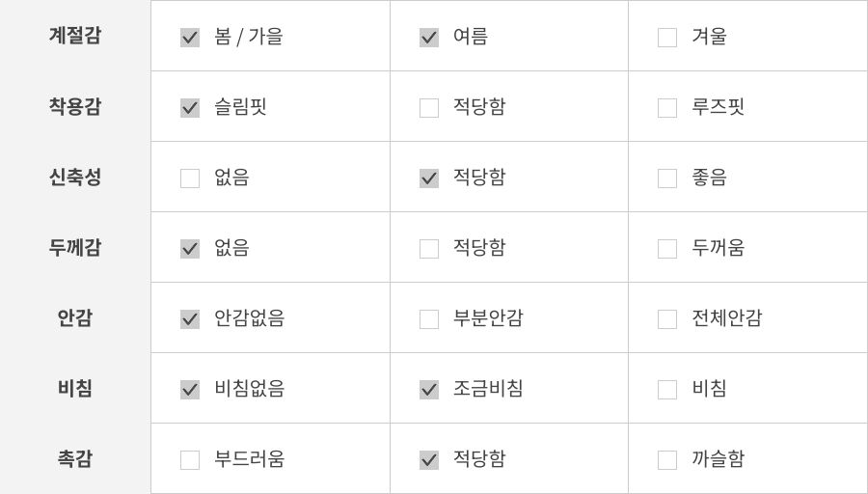This screenshot has height=494, width=868.
Task: Click the 계절감 row header label
Action: [x=75, y=36]
